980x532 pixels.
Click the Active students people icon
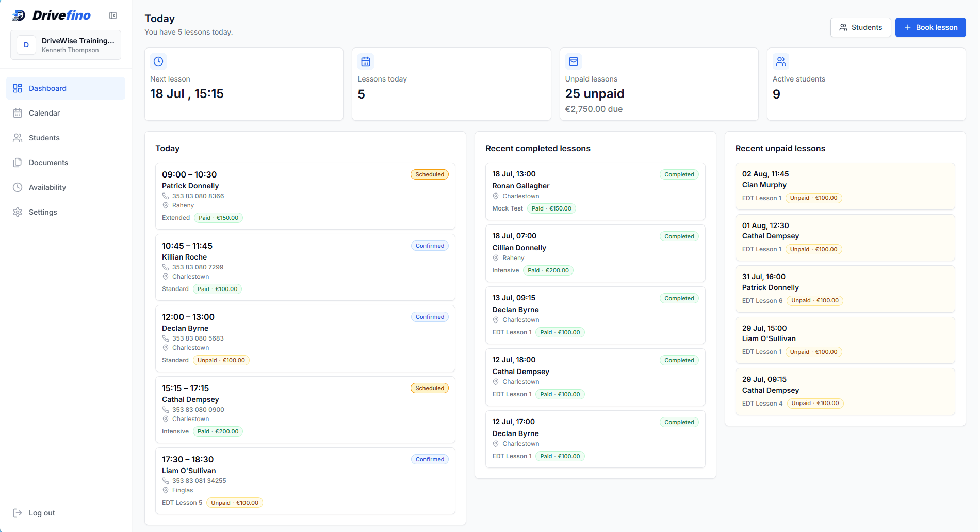tap(781, 61)
